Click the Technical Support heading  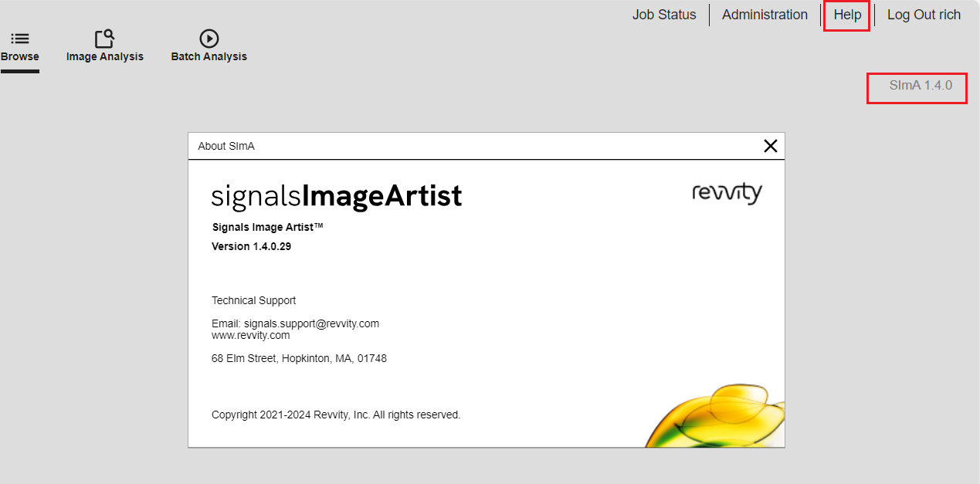pyautogui.click(x=253, y=300)
